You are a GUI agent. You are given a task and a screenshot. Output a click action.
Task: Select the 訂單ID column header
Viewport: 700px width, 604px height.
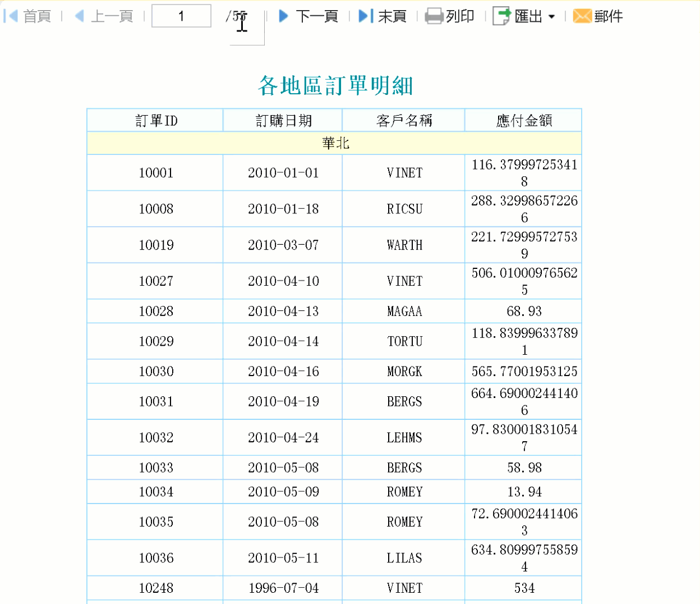[155, 120]
